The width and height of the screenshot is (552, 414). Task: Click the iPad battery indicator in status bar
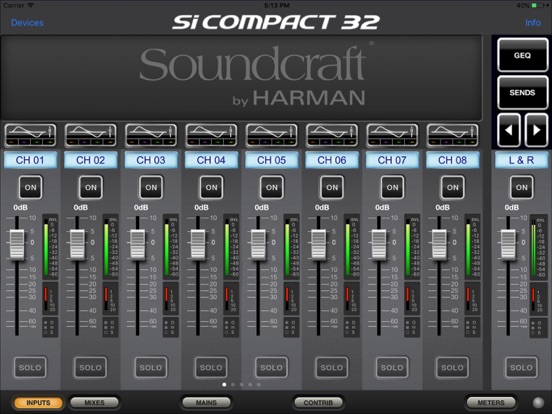539,5
